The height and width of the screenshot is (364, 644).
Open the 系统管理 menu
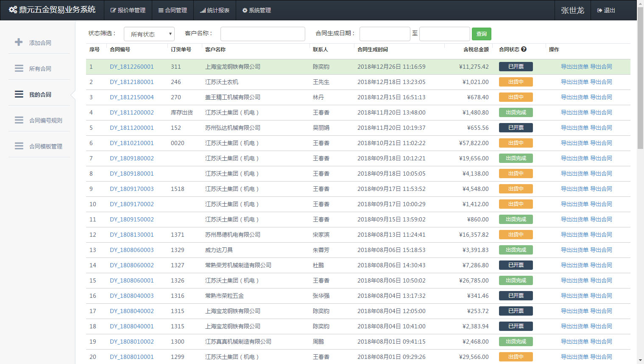point(256,10)
